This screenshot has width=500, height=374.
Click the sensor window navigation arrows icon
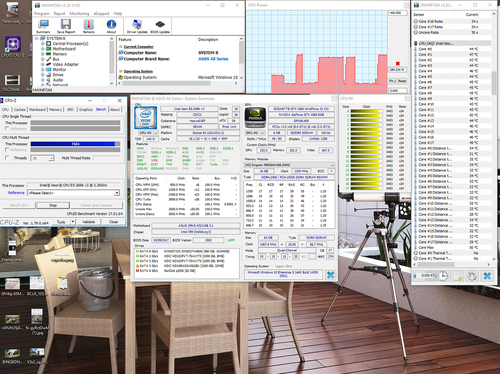(415, 276)
